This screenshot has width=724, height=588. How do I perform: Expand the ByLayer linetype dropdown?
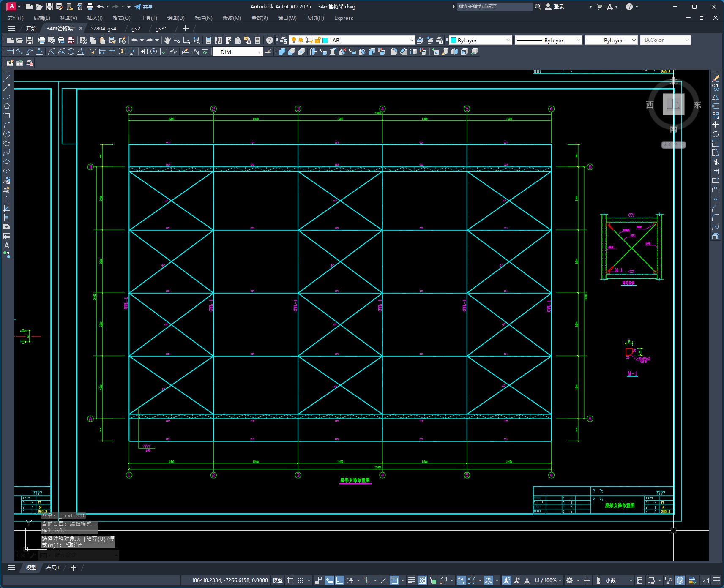[548, 40]
